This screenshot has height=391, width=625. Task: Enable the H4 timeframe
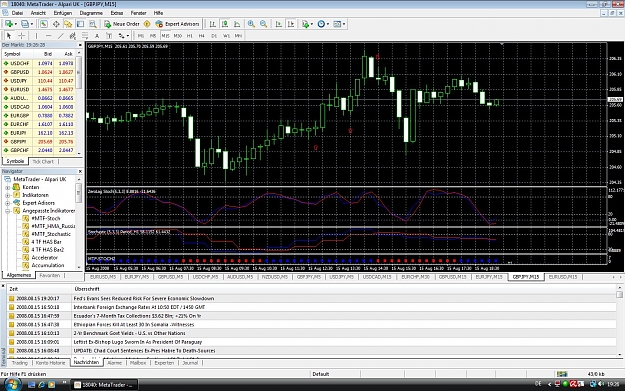(202, 36)
